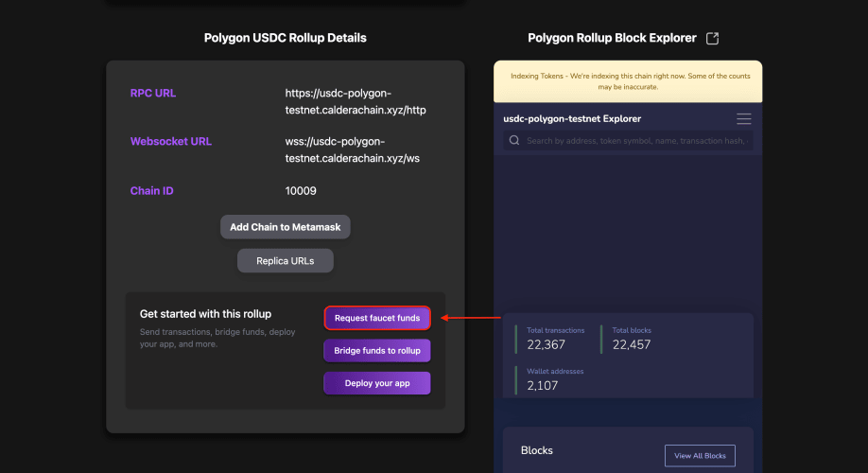This screenshot has height=473, width=868.
Task: View All Blocks in the explorer
Action: [x=700, y=456]
